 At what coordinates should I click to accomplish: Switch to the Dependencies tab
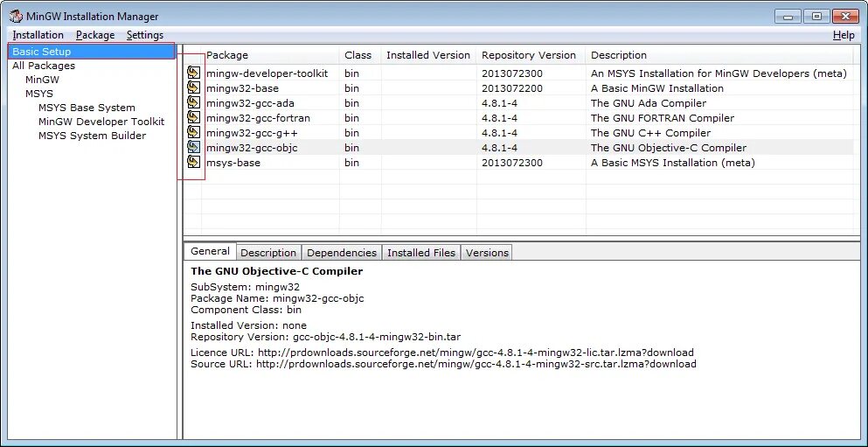[x=342, y=253]
